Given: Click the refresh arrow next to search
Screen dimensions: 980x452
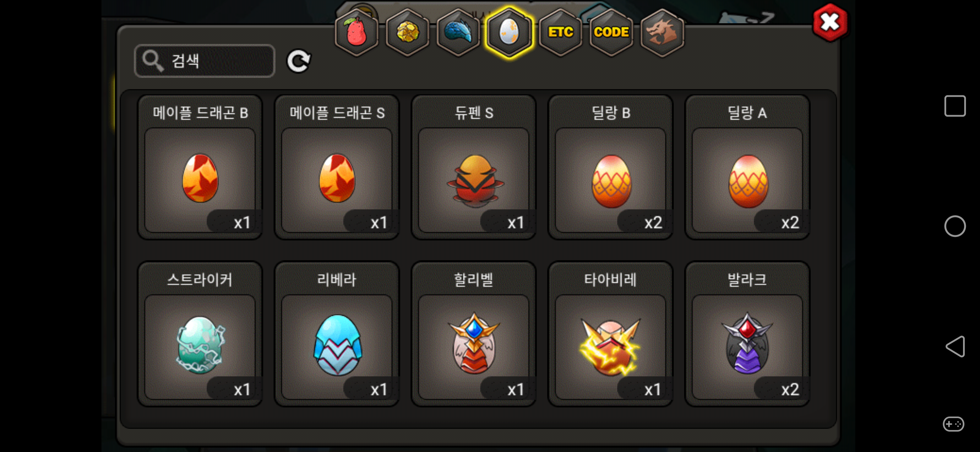Looking at the screenshot, I should (299, 61).
